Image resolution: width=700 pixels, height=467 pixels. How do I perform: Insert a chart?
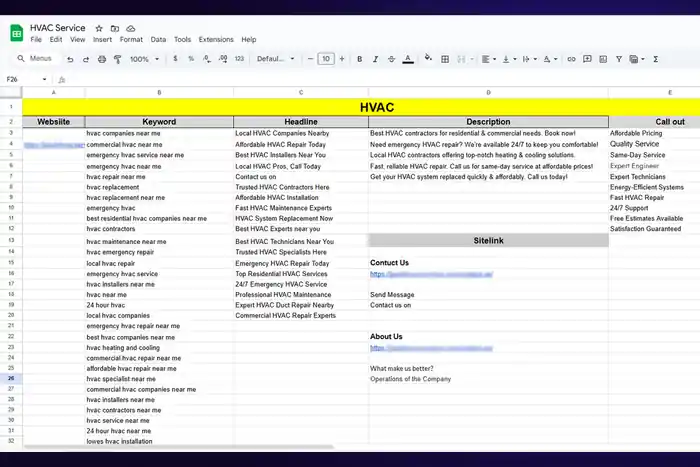pos(603,59)
